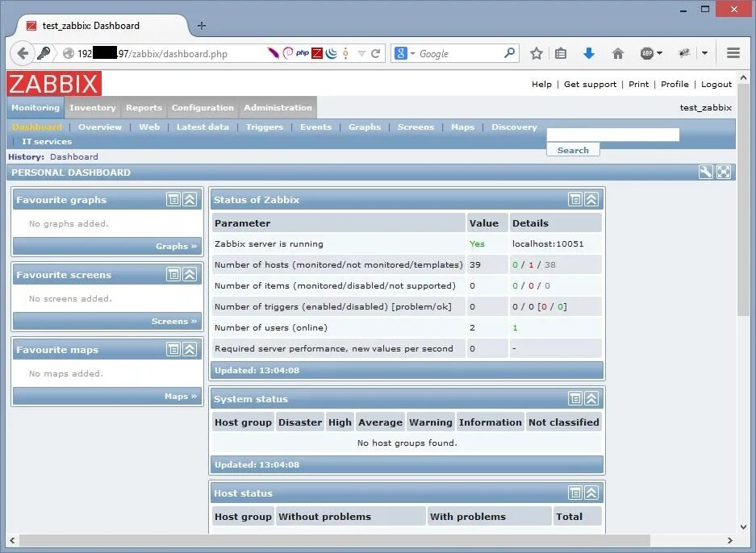Click the Get support link
The image size is (756, 553).
tap(590, 84)
